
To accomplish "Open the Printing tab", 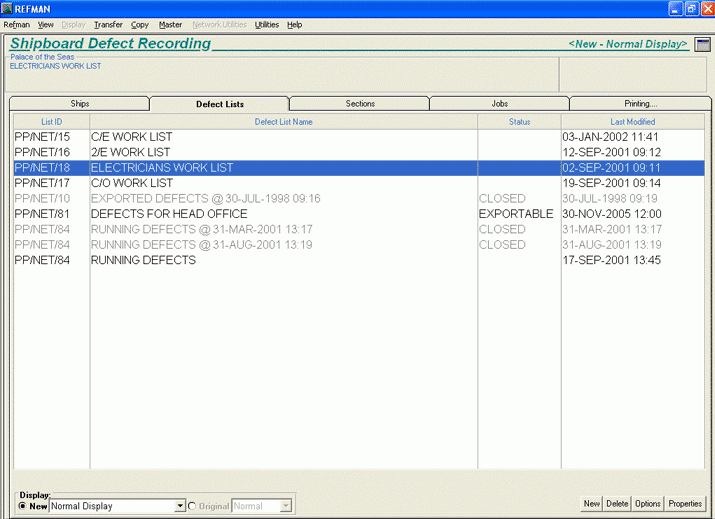I will (x=640, y=104).
